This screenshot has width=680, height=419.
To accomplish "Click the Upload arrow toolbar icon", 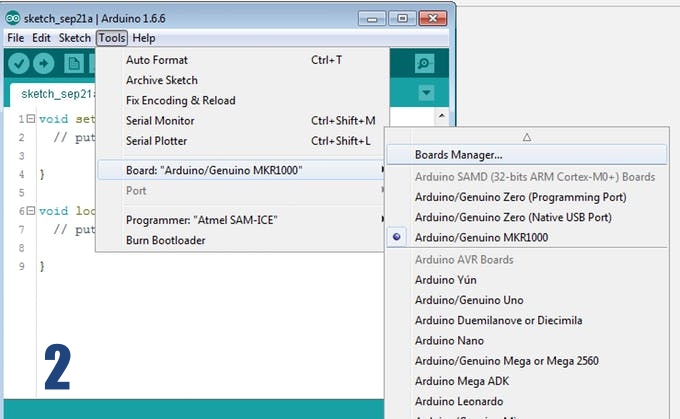I will [x=43, y=64].
